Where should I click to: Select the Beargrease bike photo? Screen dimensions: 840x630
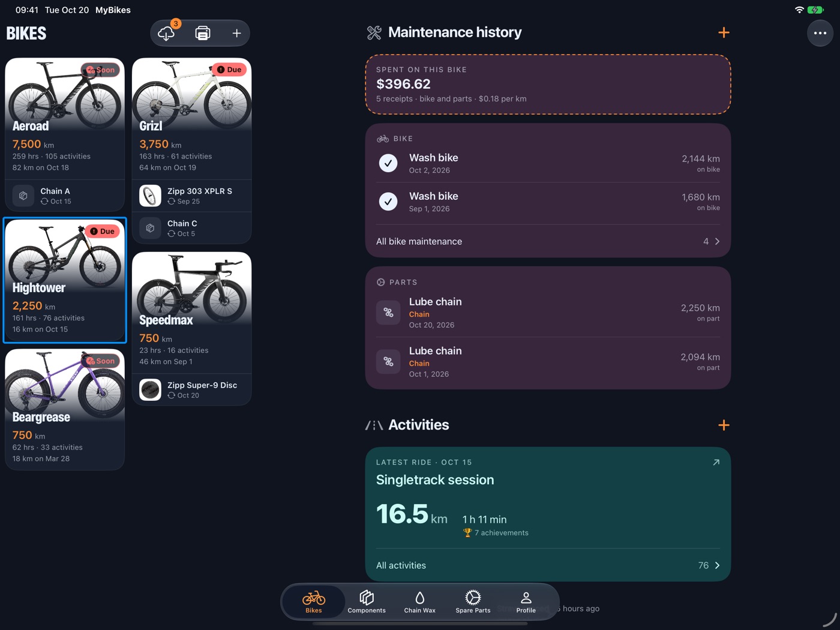pyautogui.click(x=65, y=385)
